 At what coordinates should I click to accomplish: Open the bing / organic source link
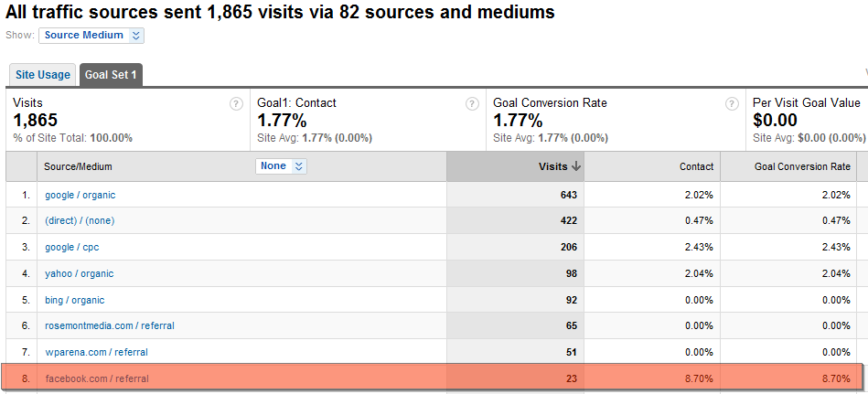pyautogui.click(x=75, y=300)
